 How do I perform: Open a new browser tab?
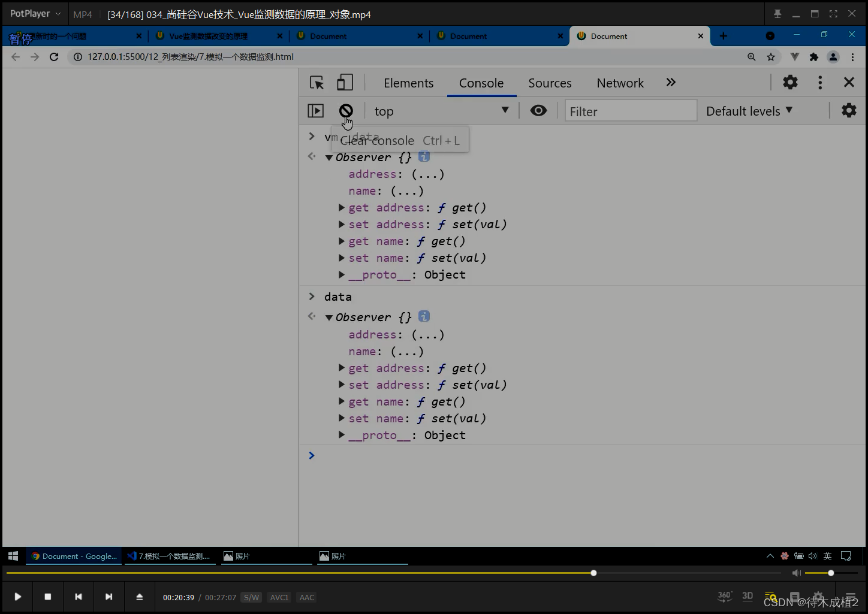point(724,36)
